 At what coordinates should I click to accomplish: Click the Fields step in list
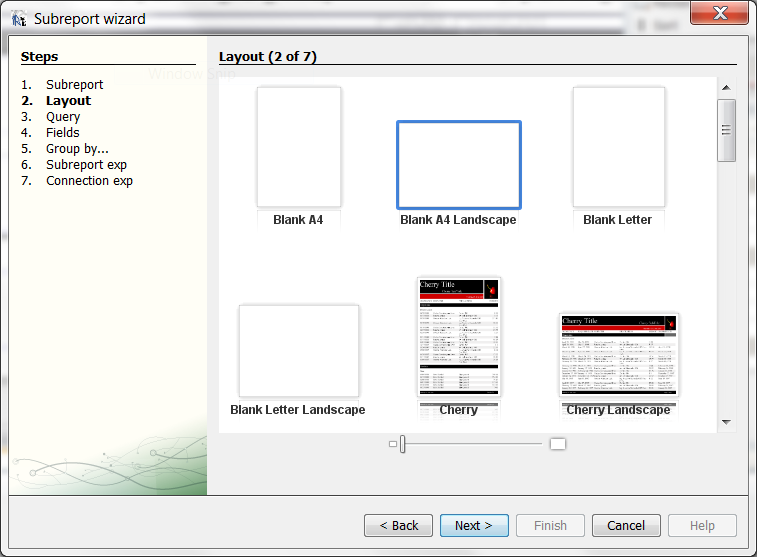tap(62, 133)
